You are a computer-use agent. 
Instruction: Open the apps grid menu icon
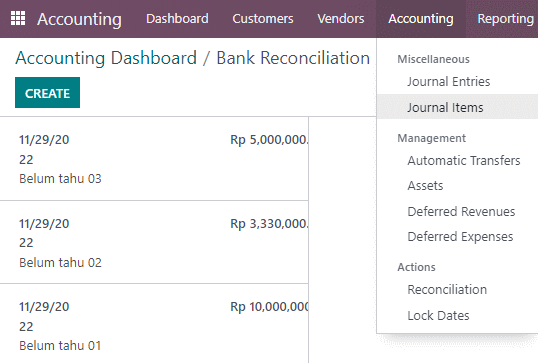point(18,18)
